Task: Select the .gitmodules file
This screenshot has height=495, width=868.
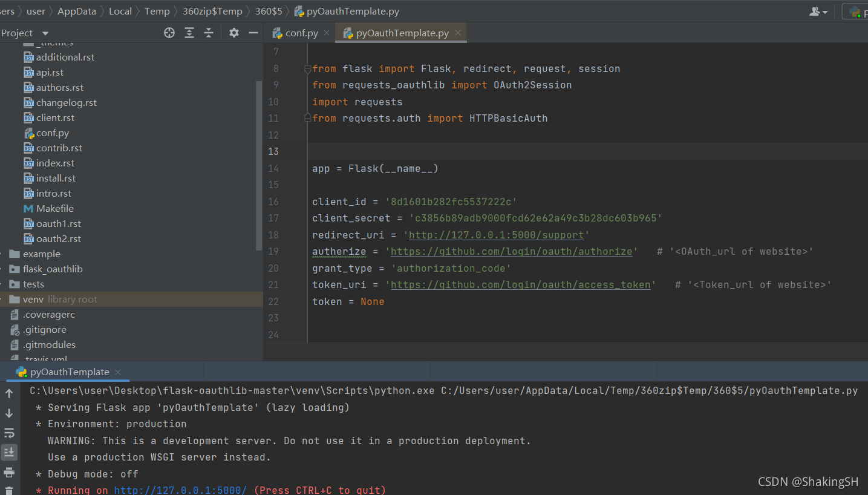Action: click(x=50, y=344)
